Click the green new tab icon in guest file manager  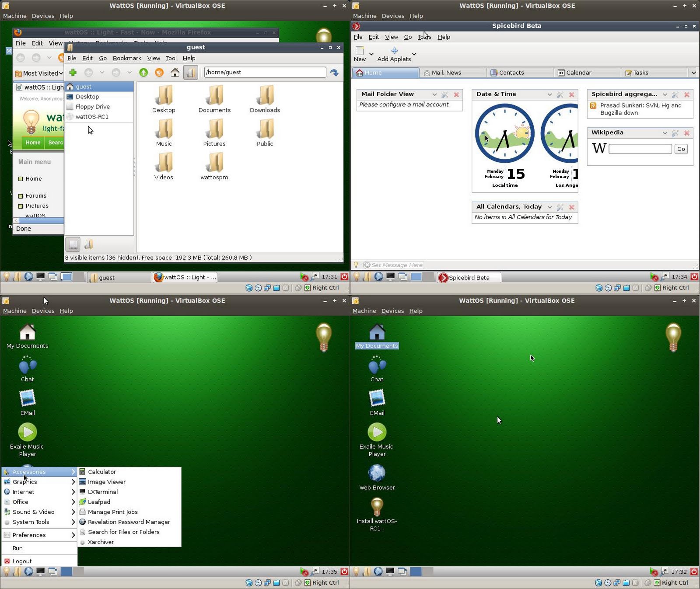coord(73,73)
